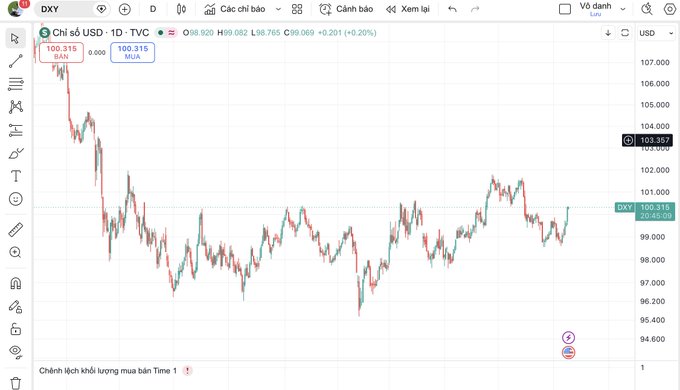Click the diamond icon beside DXY
The width and height of the screenshot is (680, 390).
pos(101,9)
